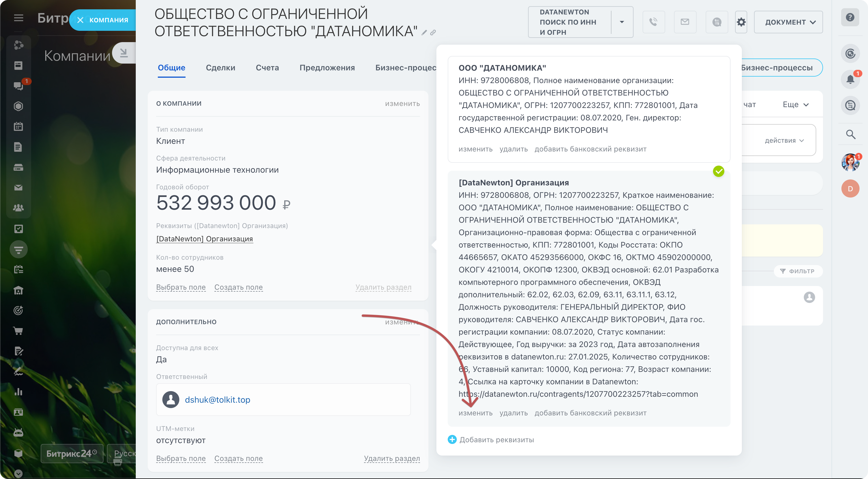868x479 pixels.
Task: Click the phone call icon in header
Action: click(653, 22)
